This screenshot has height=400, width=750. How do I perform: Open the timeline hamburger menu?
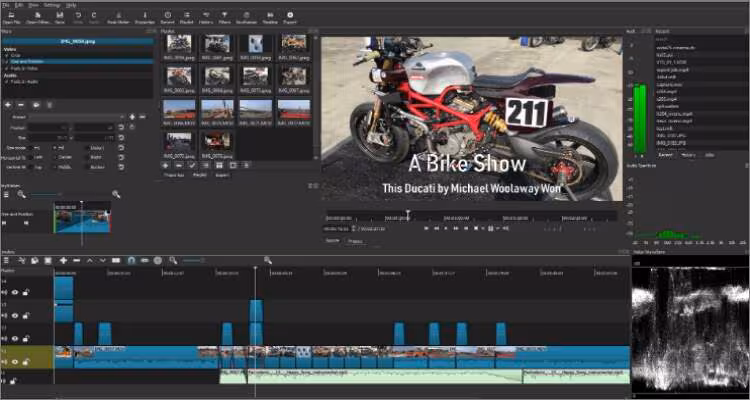[6, 261]
